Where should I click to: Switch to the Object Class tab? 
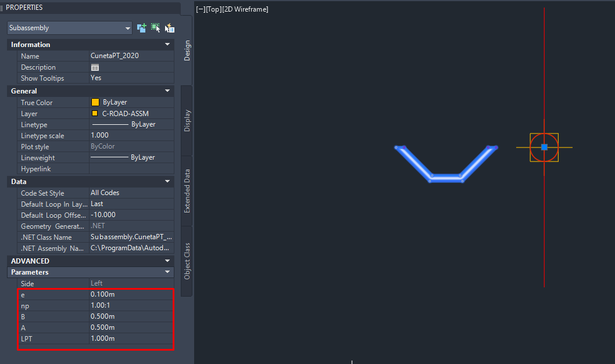[x=187, y=261]
